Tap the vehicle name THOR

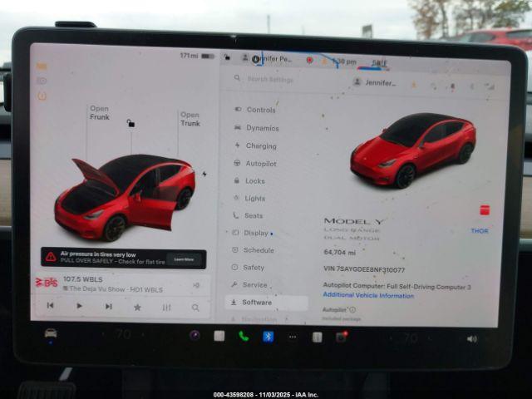click(480, 231)
